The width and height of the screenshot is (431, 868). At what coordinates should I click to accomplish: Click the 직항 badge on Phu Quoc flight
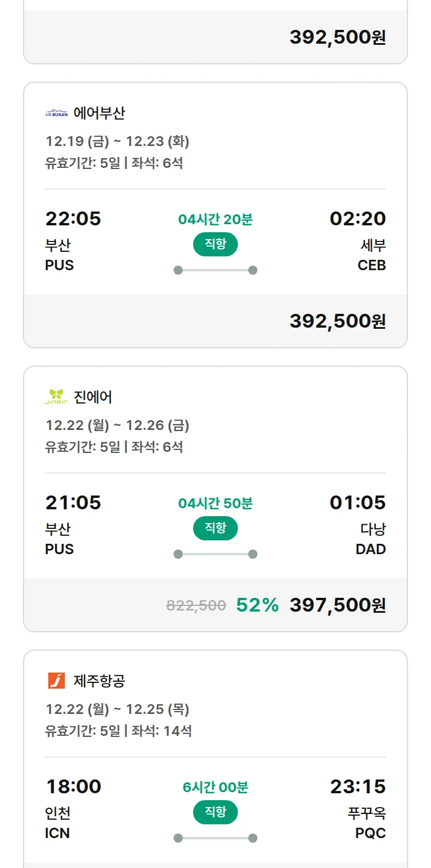click(215, 812)
